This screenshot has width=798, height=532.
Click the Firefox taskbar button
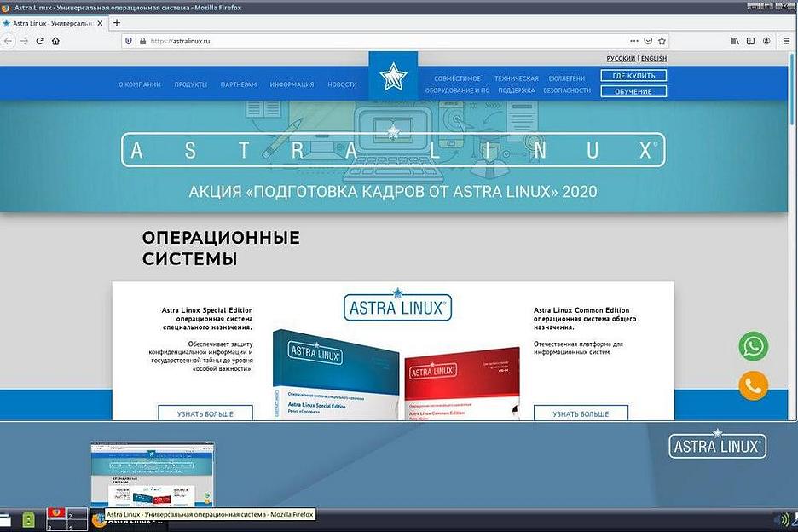tap(128, 521)
